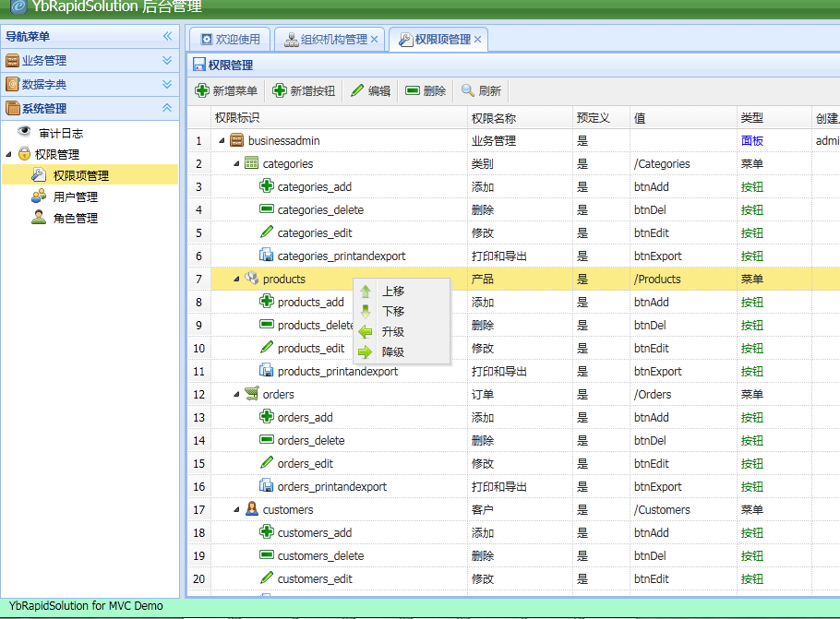
Task: Click the 类型 column header
Action: [x=774, y=117]
